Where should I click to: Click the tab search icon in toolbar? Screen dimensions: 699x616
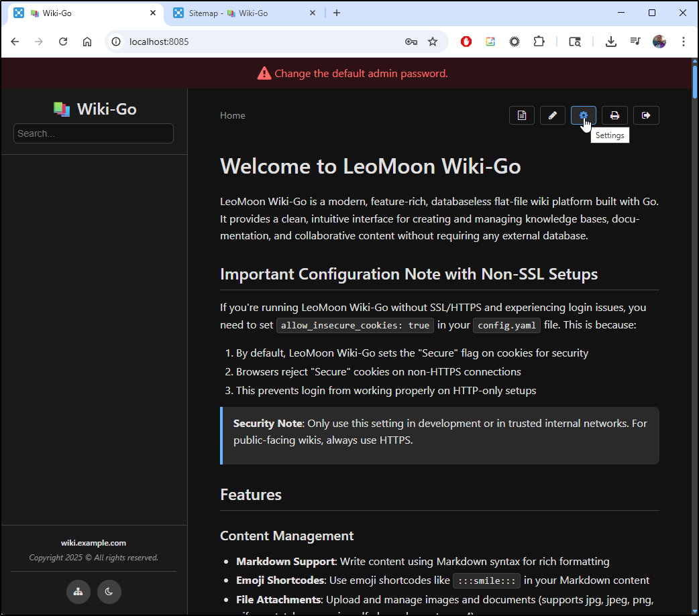(x=575, y=42)
